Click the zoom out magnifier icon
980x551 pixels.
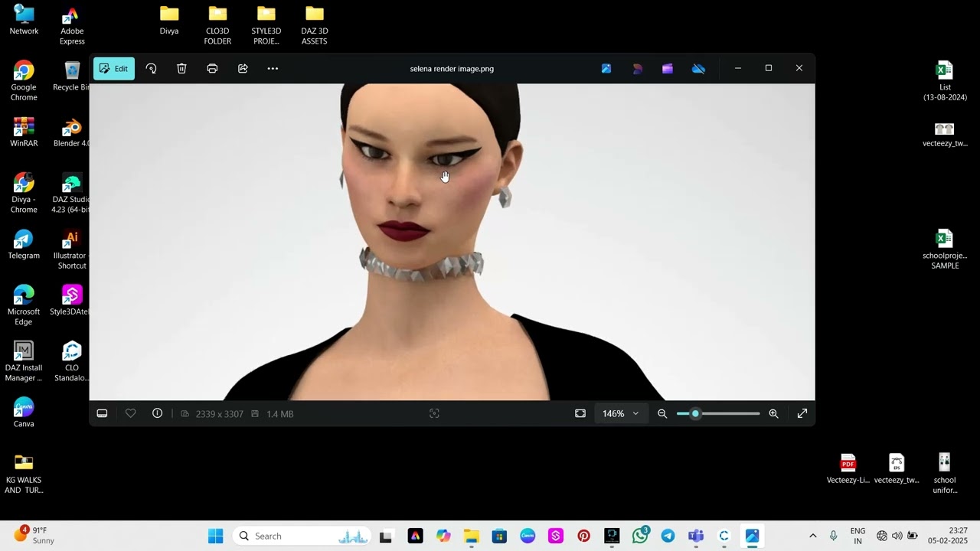[x=662, y=413]
